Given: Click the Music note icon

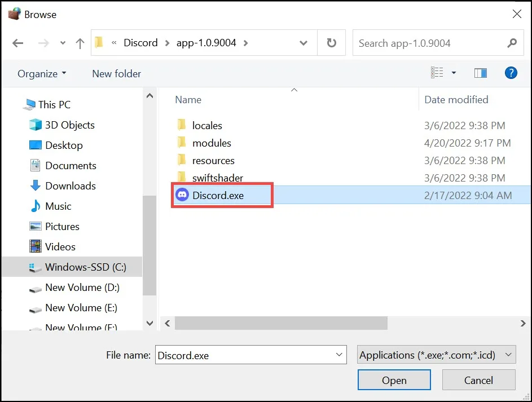Looking at the screenshot, I should pyautogui.click(x=36, y=206).
